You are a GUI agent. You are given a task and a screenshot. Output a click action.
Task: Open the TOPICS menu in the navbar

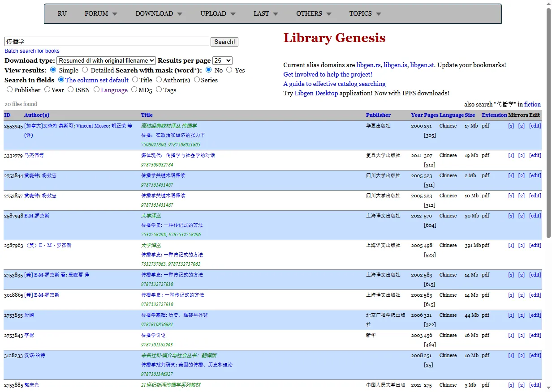pyautogui.click(x=365, y=13)
